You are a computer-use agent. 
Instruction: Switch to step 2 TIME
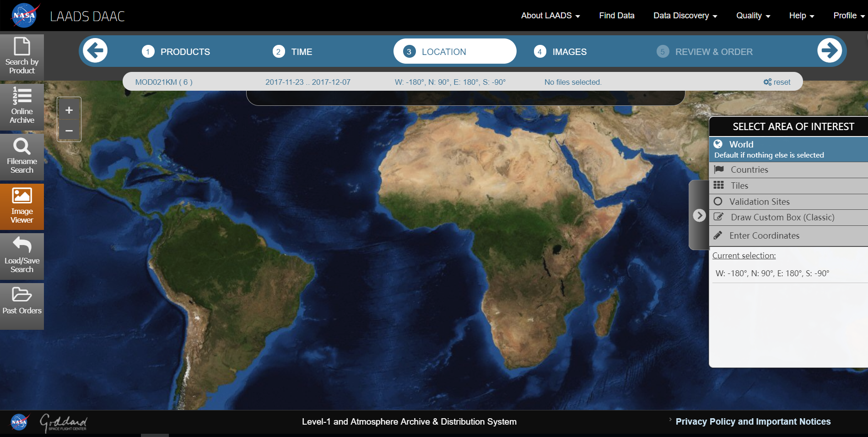point(292,52)
